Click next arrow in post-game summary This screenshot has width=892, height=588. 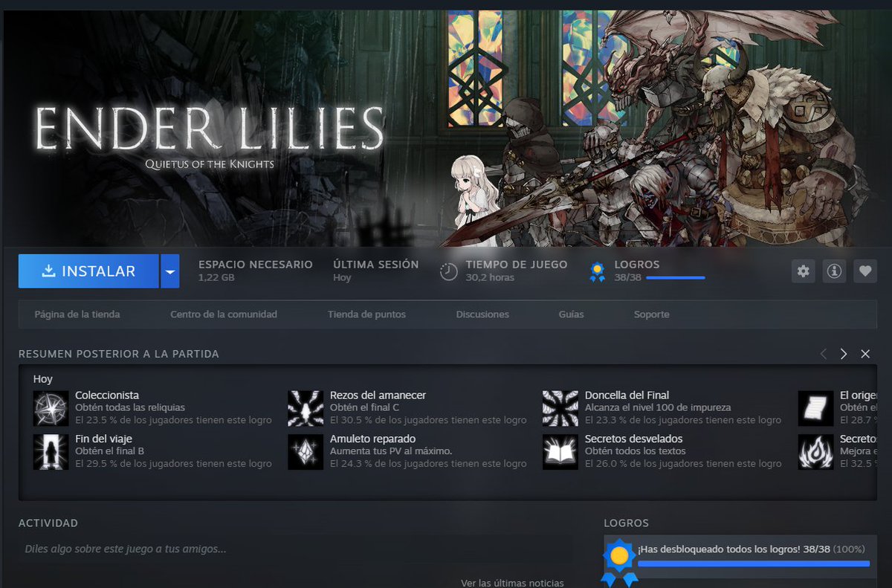point(844,354)
